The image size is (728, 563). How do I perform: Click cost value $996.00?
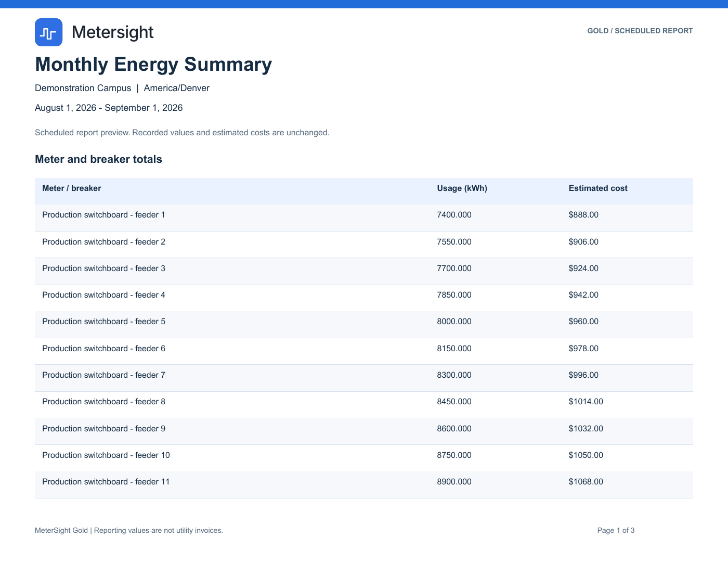583,375
